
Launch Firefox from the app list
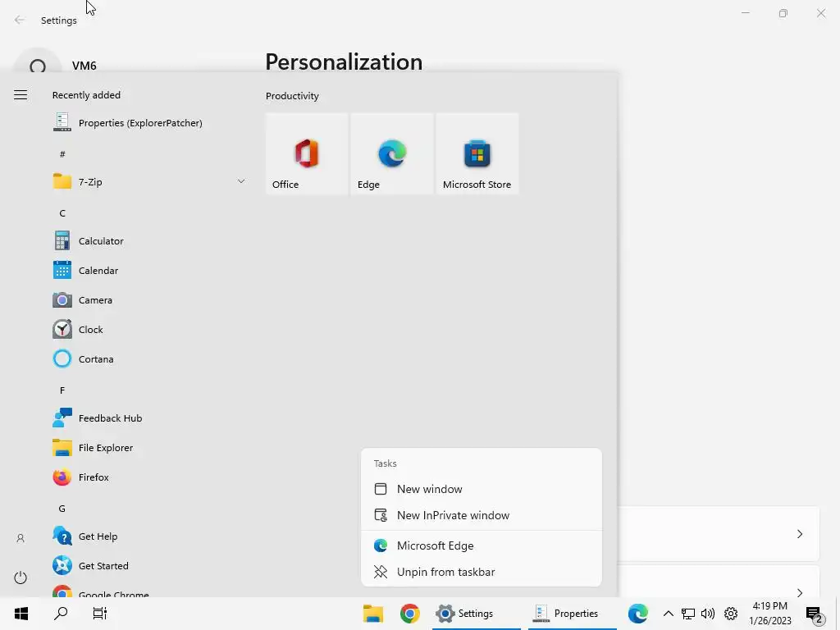pos(149,477)
